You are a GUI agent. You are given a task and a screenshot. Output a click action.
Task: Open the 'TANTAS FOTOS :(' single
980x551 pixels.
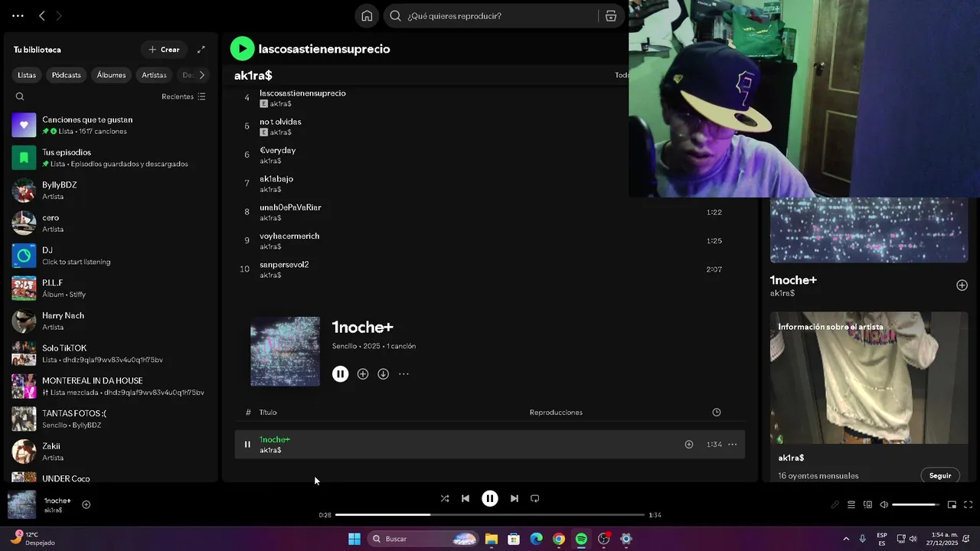pyautogui.click(x=110, y=419)
